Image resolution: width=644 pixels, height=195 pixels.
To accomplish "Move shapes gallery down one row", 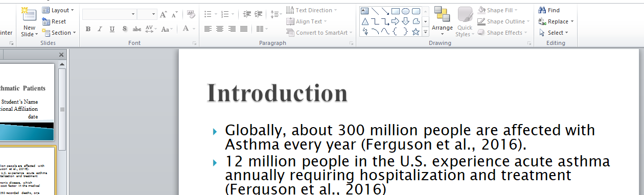I will 425,21.
